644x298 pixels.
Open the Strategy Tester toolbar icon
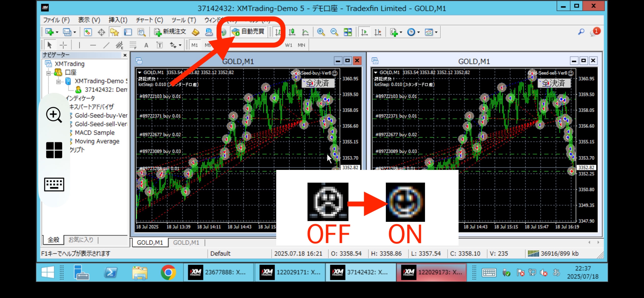[x=141, y=32]
